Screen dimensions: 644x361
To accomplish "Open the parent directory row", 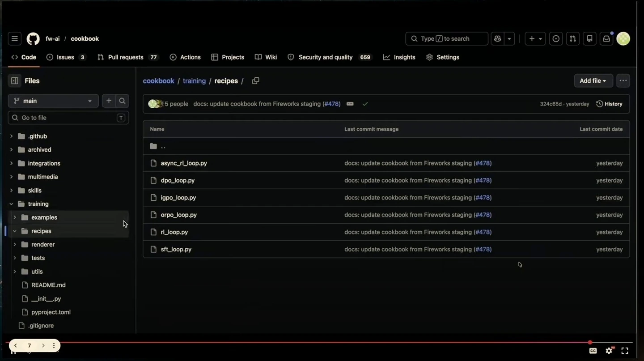I will pos(386,146).
